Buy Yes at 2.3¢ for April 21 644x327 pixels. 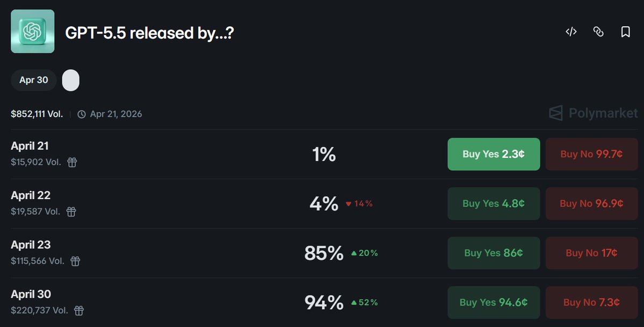point(494,154)
